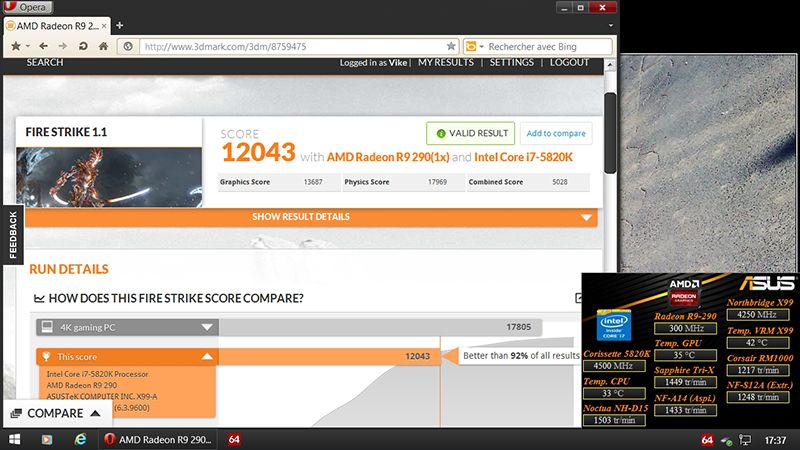Close the AMD Radeon R9 tab
800x450 pixels.
pos(104,26)
